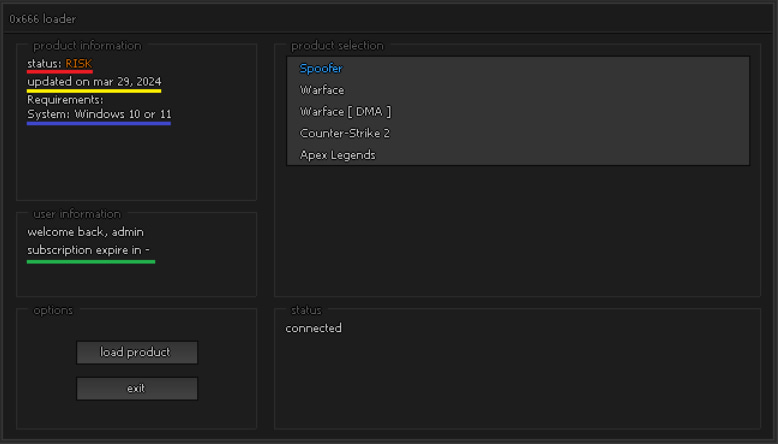Screen dimensions: 778x444
Task: Click the welcome back, admin message
Action: tap(85, 232)
